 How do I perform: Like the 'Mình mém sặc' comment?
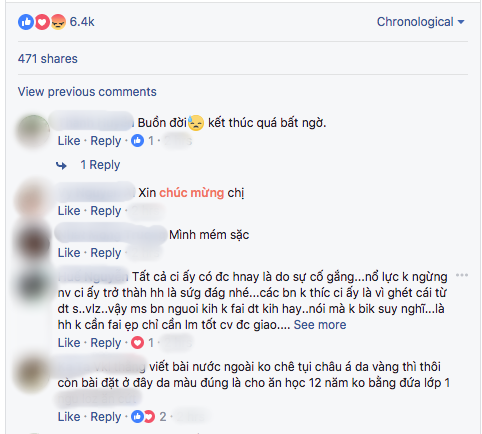69,253
